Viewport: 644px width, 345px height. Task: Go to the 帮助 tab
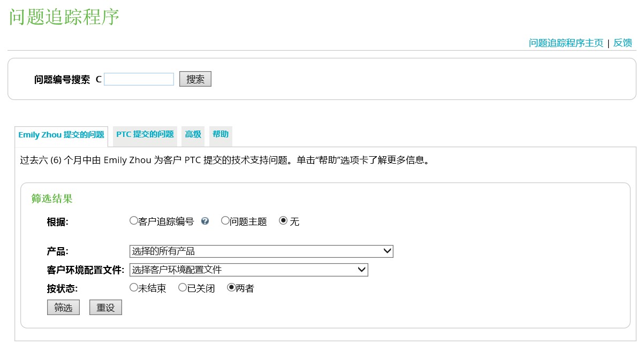point(221,135)
